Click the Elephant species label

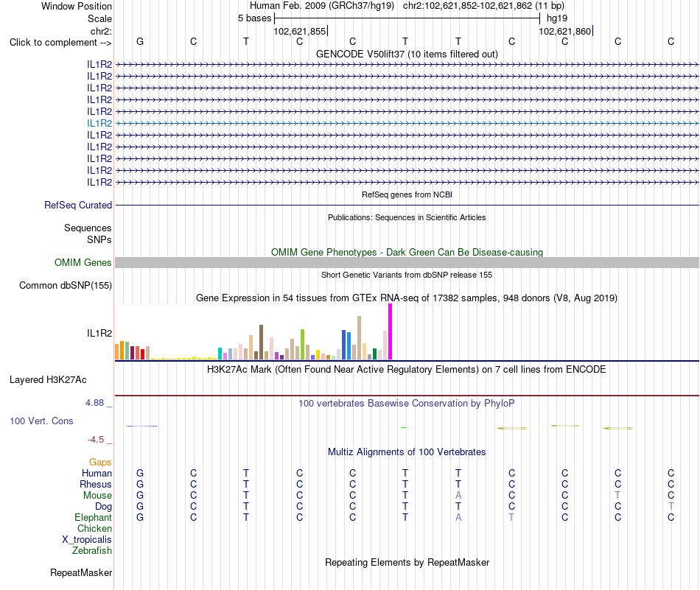94,517
